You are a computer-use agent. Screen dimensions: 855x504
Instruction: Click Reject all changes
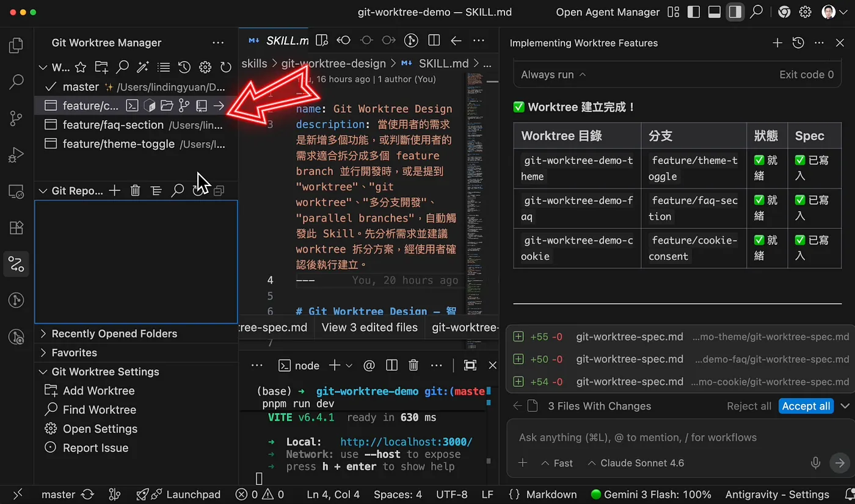coord(749,406)
